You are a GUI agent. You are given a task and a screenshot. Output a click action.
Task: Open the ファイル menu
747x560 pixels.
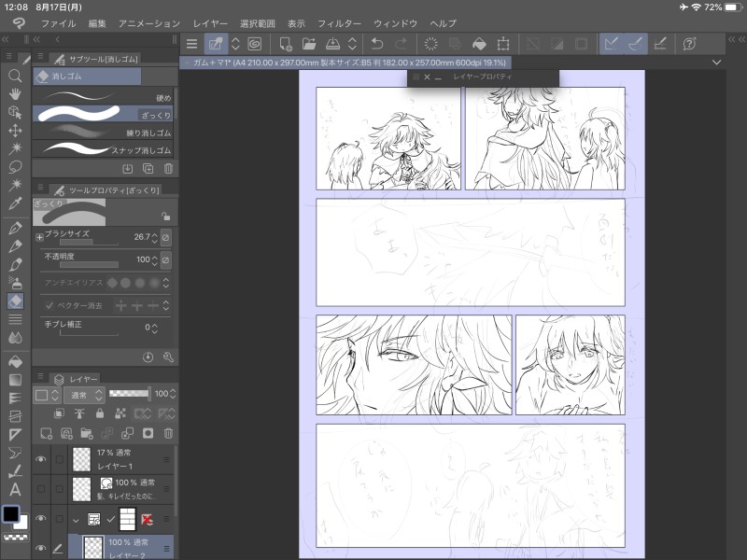tap(58, 23)
